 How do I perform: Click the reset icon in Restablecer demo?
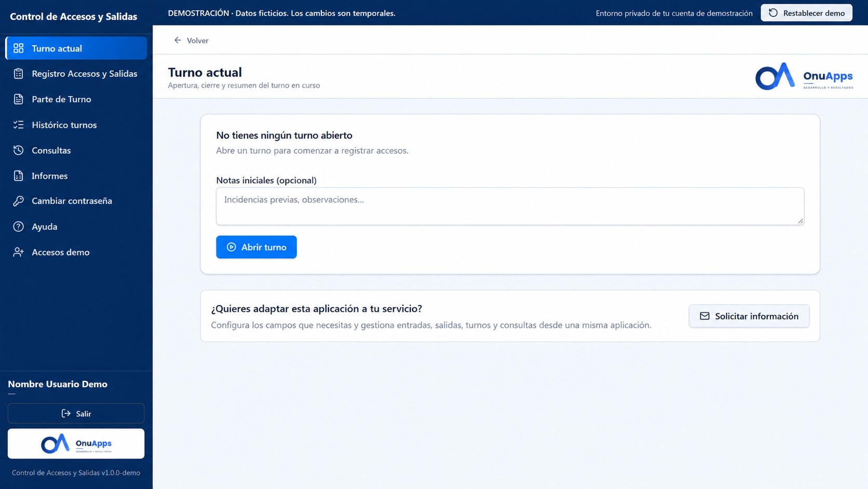tap(773, 13)
